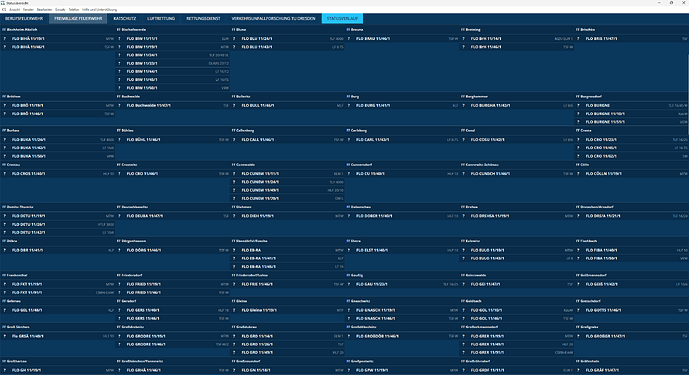Click status '?' of FLO ELST row
Viewport: 689px width, 375px height.
click(349, 250)
